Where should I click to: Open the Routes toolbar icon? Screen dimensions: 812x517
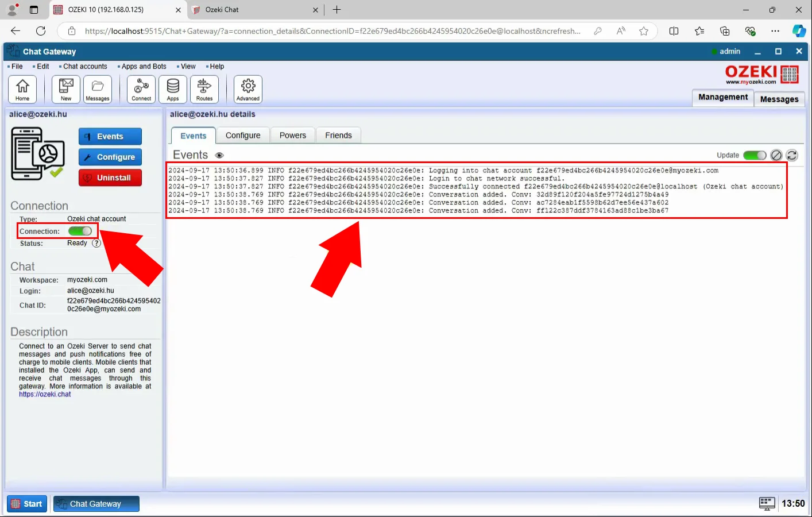point(204,89)
